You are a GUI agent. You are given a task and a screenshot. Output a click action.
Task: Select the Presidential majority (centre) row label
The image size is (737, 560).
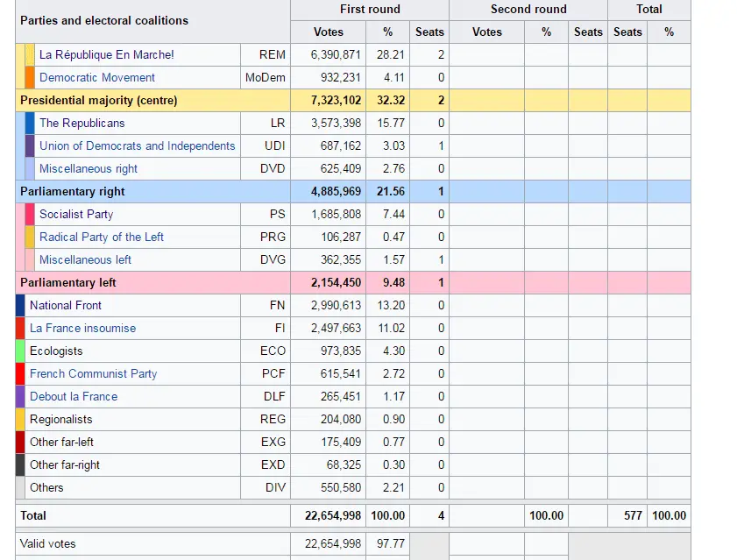pos(98,100)
